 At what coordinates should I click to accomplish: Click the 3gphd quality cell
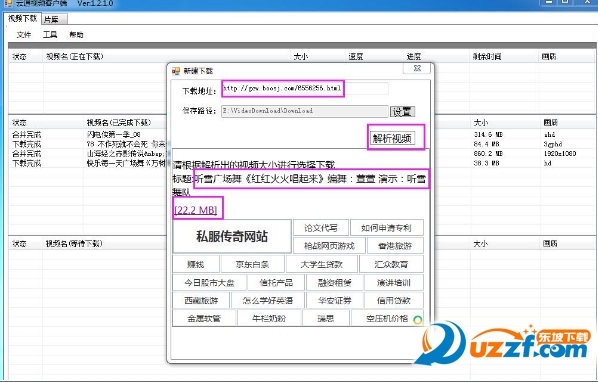pyautogui.click(x=553, y=144)
